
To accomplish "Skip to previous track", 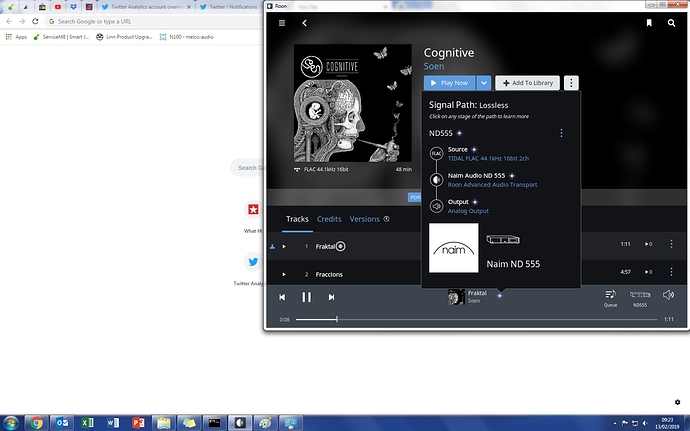I will pos(282,297).
